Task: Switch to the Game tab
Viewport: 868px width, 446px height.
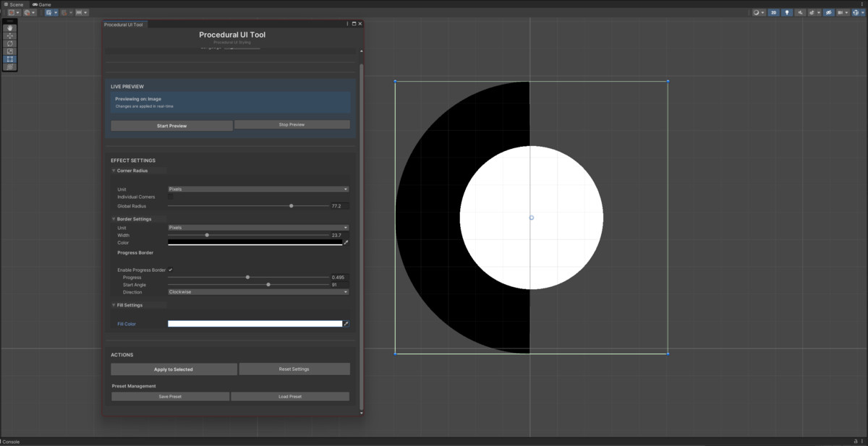Action: click(x=41, y=4)
